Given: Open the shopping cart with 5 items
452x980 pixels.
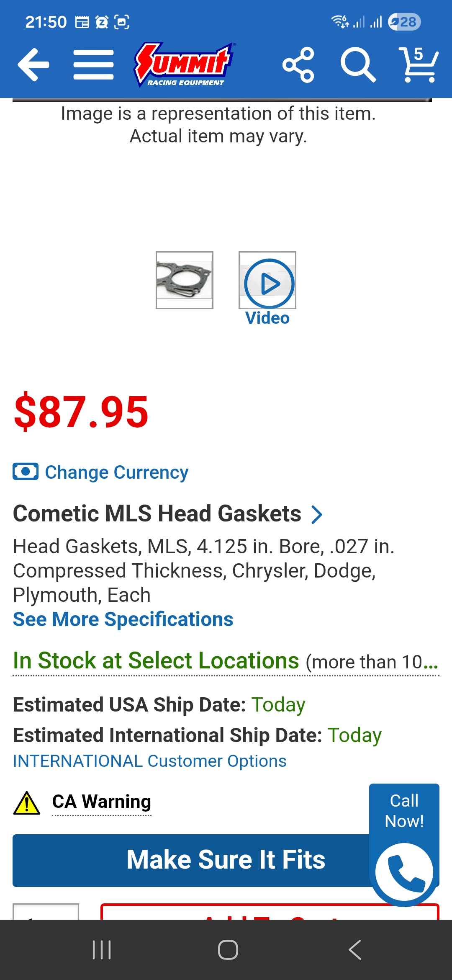Looking at the screenshot, I should (x=419, y=64).
